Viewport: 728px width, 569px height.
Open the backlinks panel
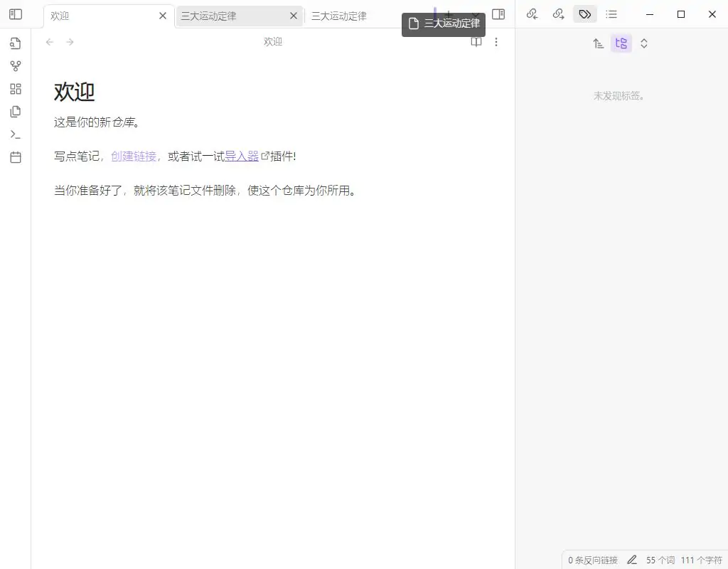[x=532, y=14]
